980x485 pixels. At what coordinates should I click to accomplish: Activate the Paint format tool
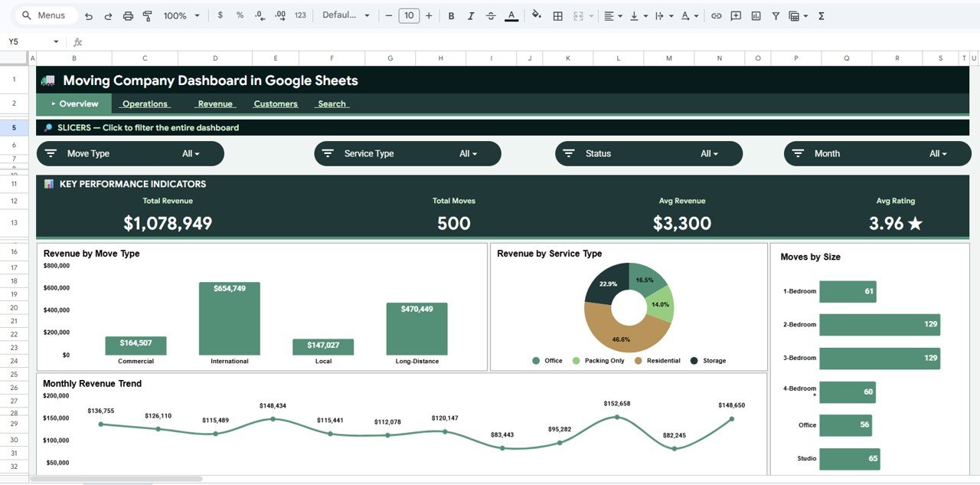pos(147,15)
